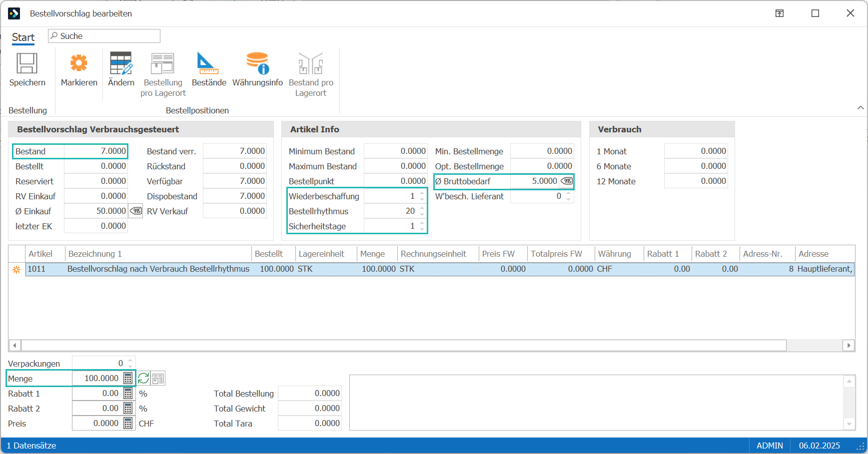
Task: Click the table's horizontal scroll left arrow
Action: 14,345
